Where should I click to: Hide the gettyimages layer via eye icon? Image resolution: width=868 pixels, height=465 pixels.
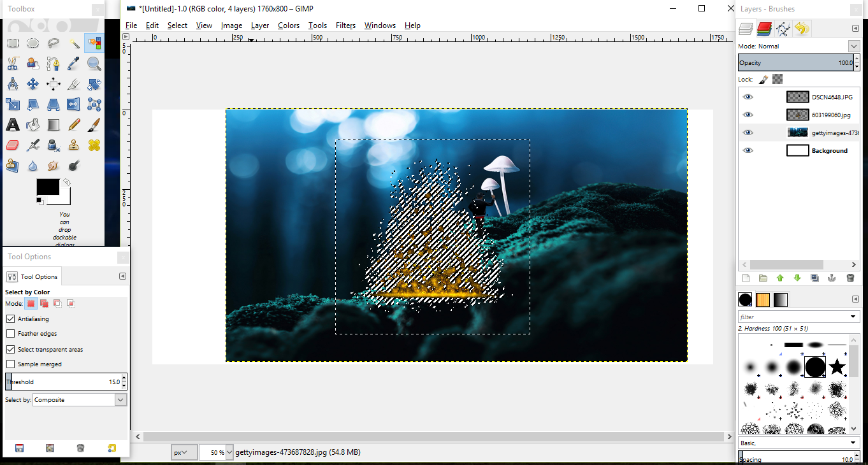point(748,132)
